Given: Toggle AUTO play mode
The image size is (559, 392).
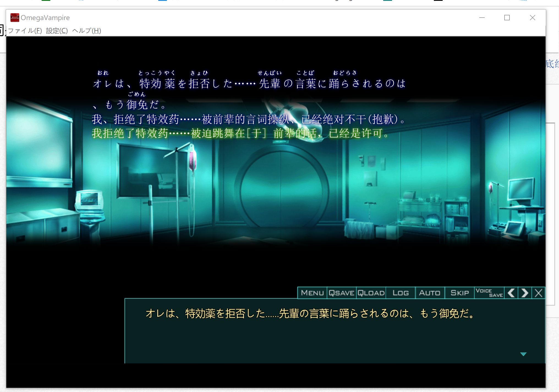Looking at the screenshot, I should coord(430,293).
